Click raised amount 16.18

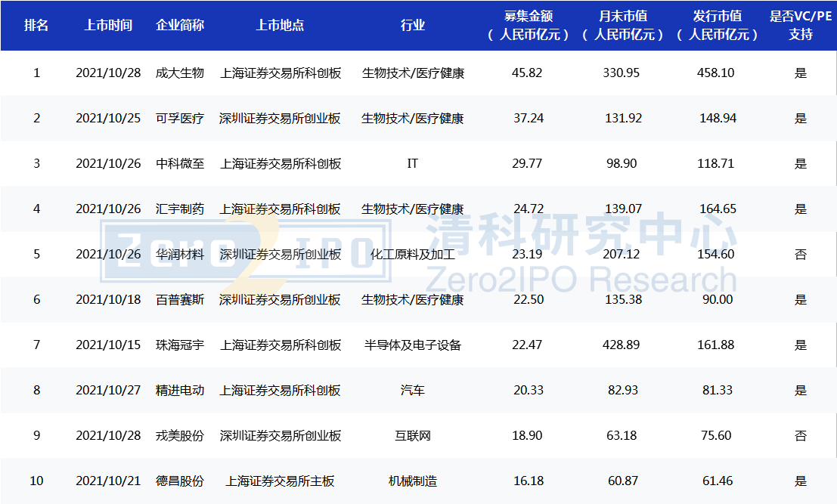pyautogui.click(x=529, y=481)
